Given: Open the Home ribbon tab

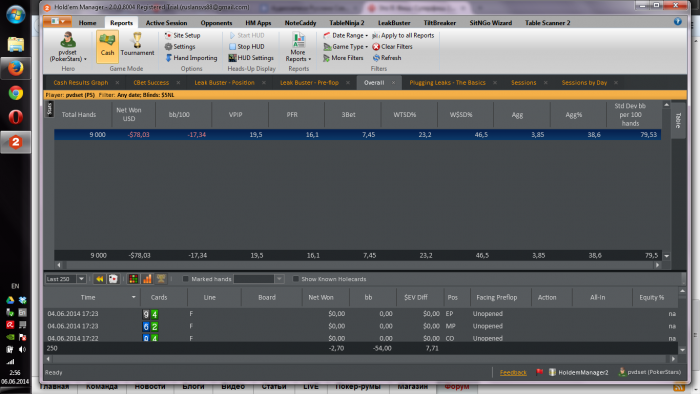Looking at the screenshot, I should click(x=87, y=23).
